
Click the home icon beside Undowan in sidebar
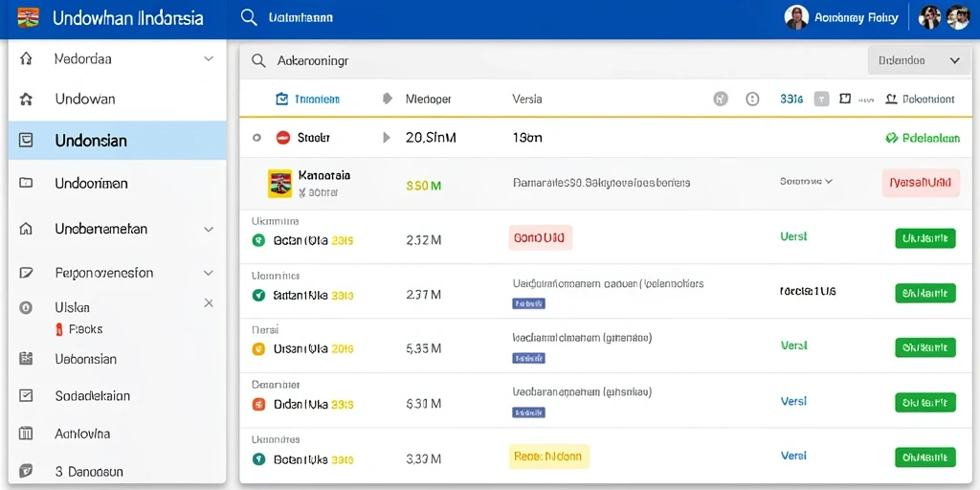click(26, 99)
